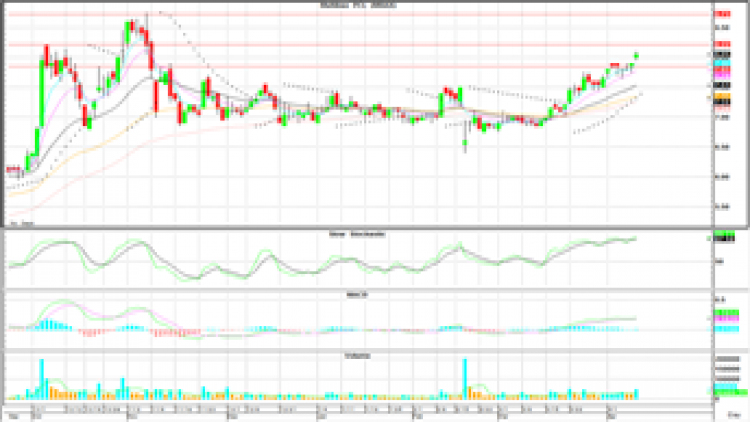Screen dimensions: 750x422
Task: Click the green value label on MACD axis
Action: click(x=726, y=312)
